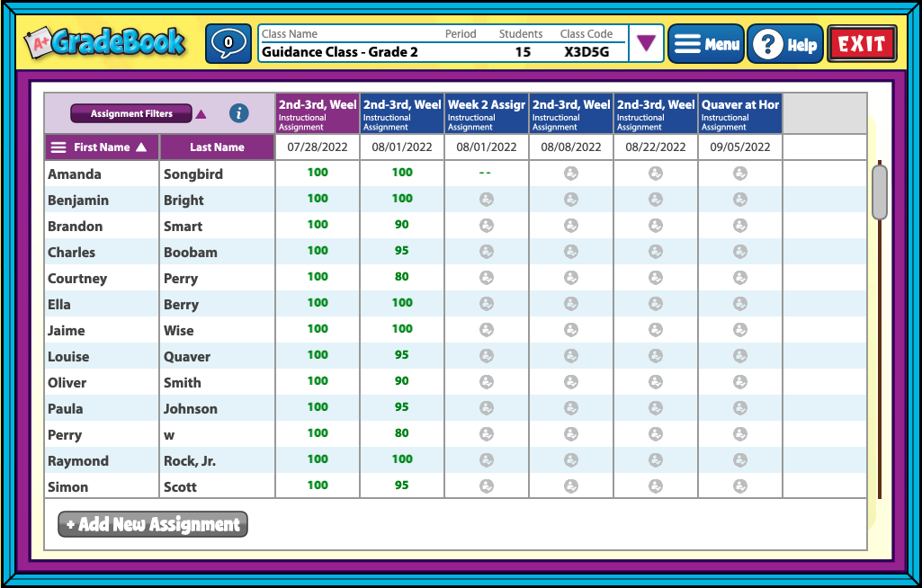Open the messages speech bubble icon

pyautogui.click(x=228, y=43)
